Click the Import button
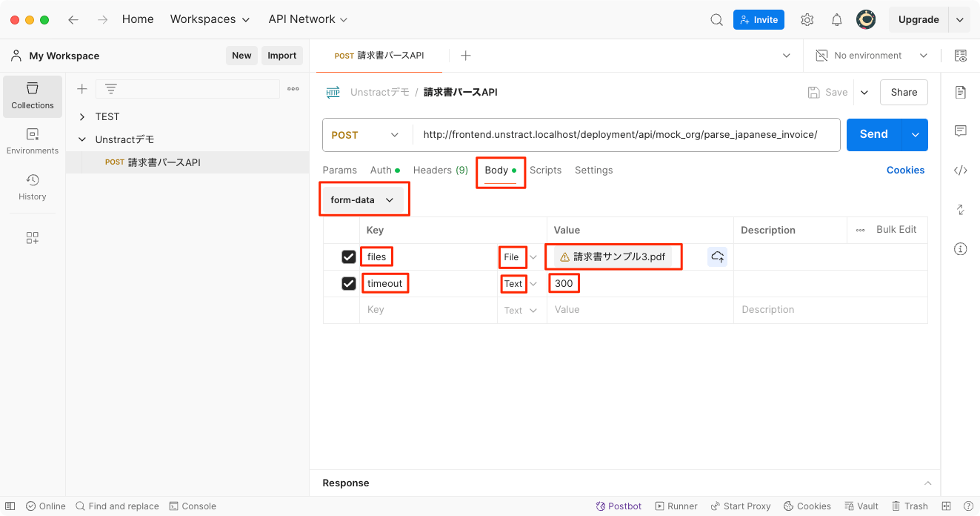Screen dimensions: 980x516 282,56
